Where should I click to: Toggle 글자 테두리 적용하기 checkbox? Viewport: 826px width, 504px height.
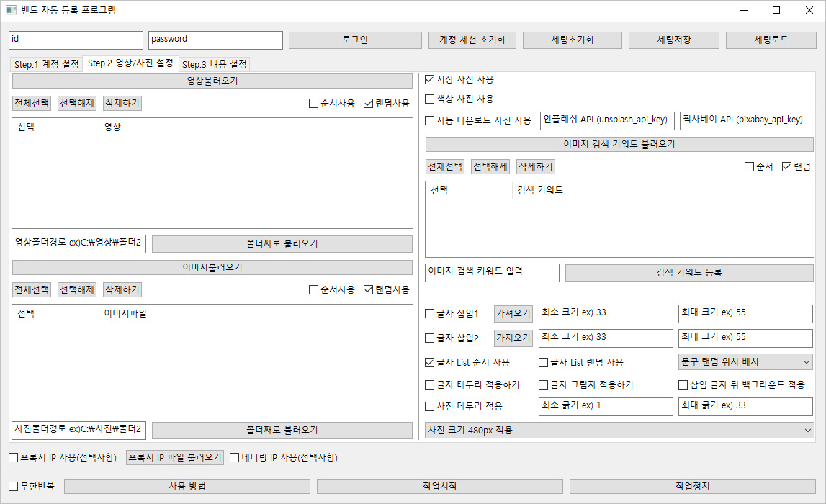tap(430, 385)
